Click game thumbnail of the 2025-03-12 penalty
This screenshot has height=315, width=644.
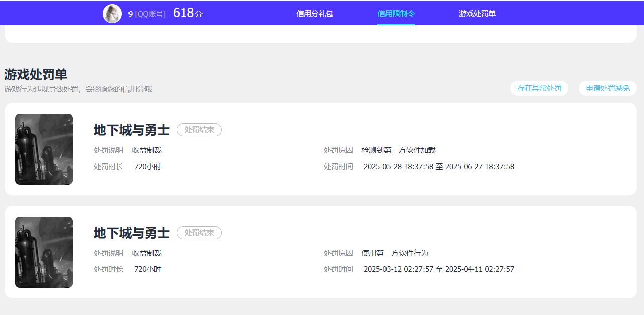[x=44, y=252]
